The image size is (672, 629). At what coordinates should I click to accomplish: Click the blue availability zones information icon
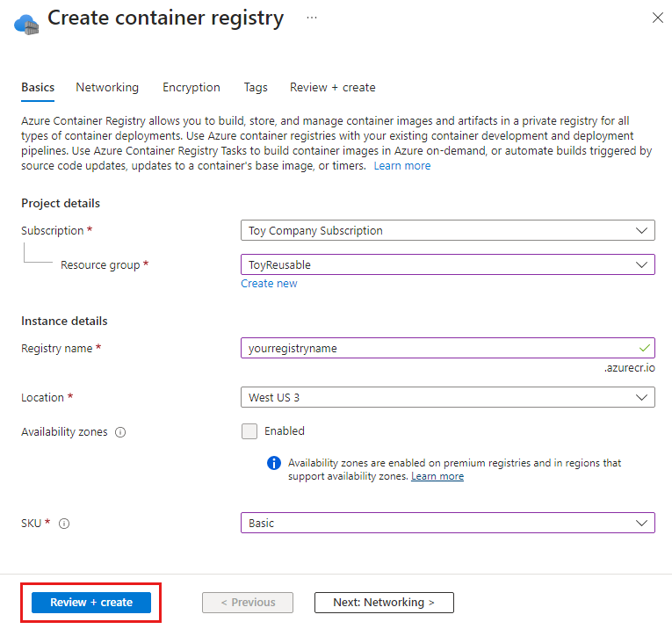click(x=274, y=463)
